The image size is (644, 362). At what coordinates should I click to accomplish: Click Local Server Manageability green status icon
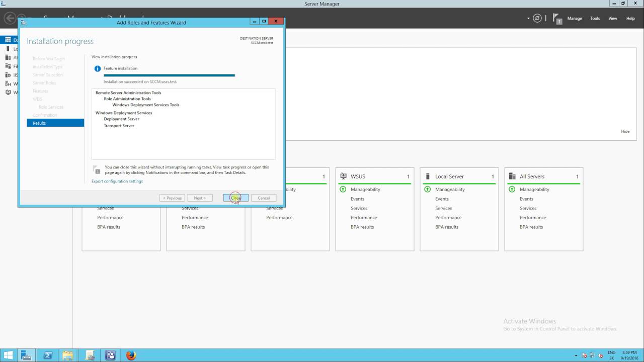(428, 190)
